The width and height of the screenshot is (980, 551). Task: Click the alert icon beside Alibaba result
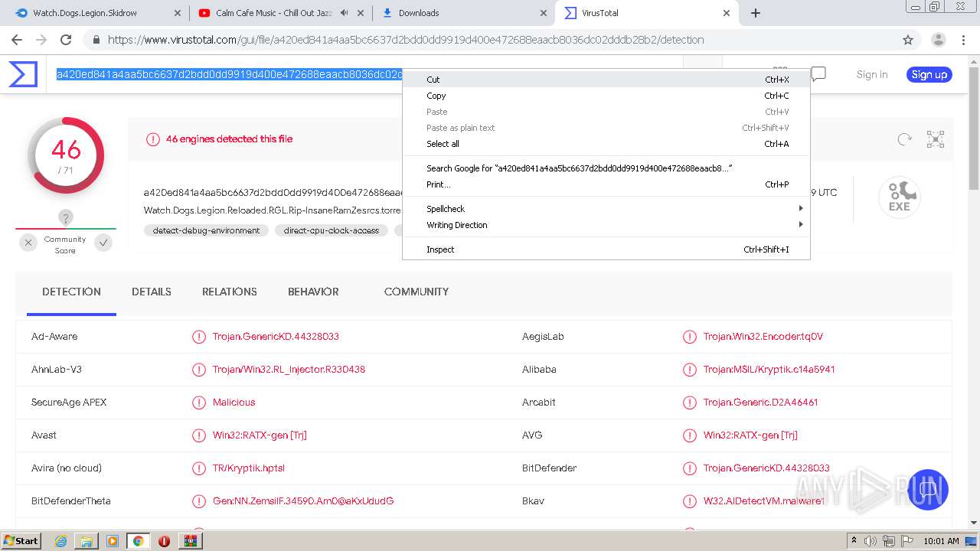coord(690,370)
